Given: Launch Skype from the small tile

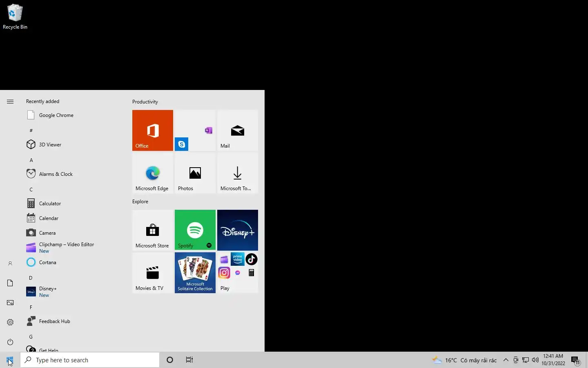Looking at the screenshot, I should point(182,144).
